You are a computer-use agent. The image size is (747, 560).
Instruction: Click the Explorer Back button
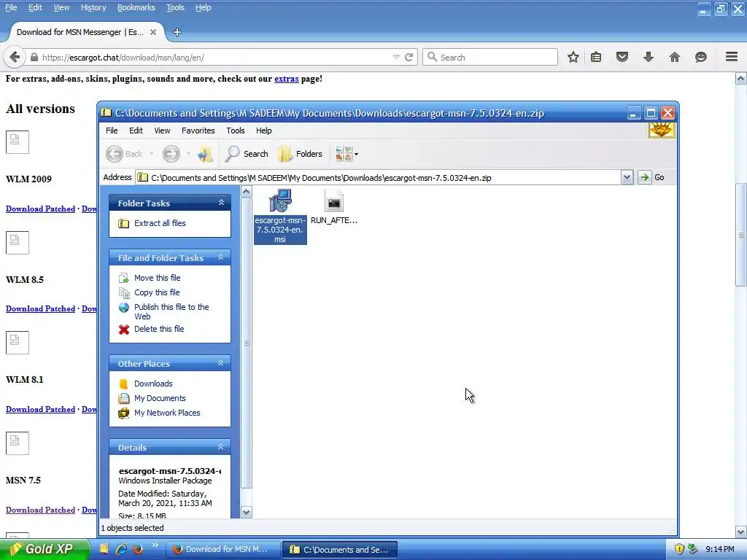124,154
